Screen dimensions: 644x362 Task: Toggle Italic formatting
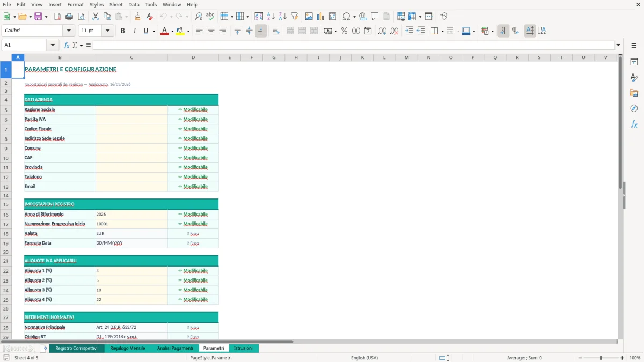134,31
